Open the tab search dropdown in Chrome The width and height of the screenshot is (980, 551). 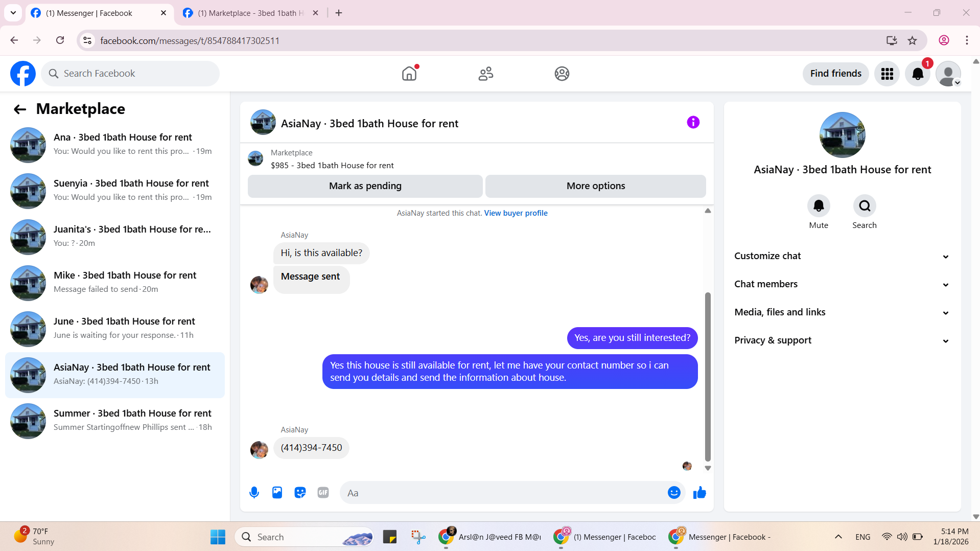point(13,13)
